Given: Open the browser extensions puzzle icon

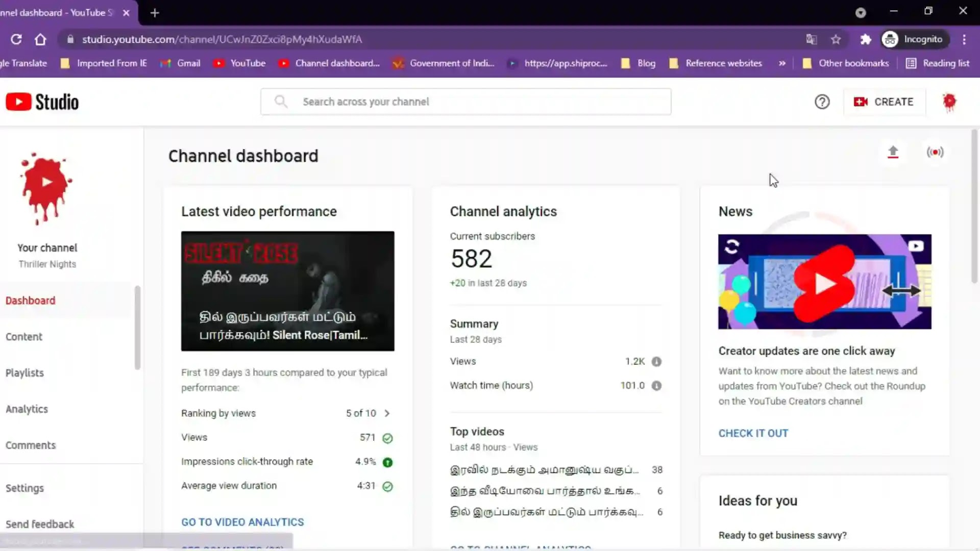Looking at the screenshot, I should pos(865,39).
